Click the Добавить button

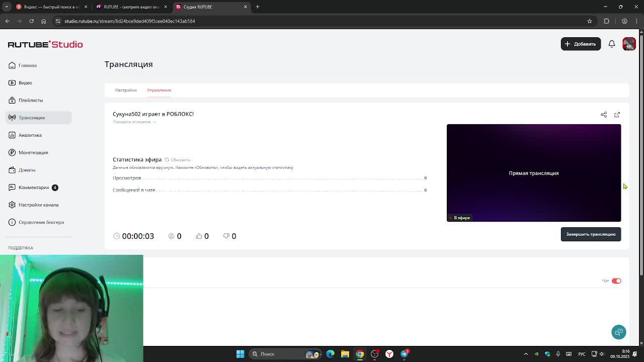pos(581,44)
